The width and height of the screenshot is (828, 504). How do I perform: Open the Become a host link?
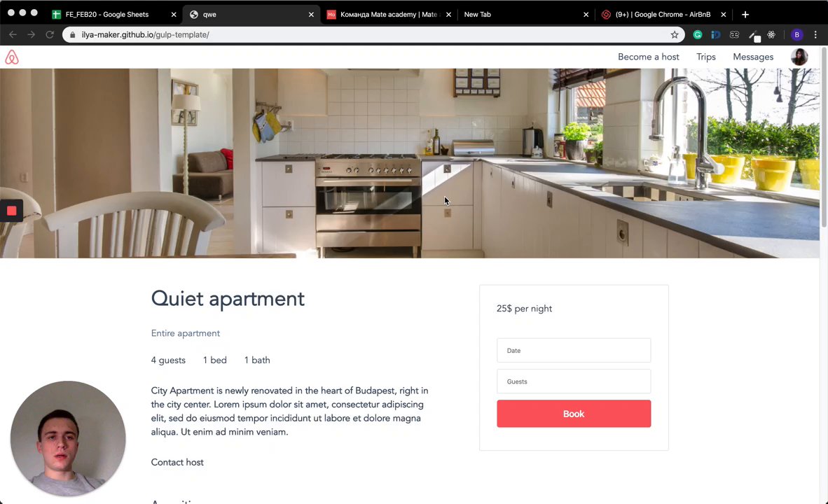pyautogui.click(x=649, y=57)
